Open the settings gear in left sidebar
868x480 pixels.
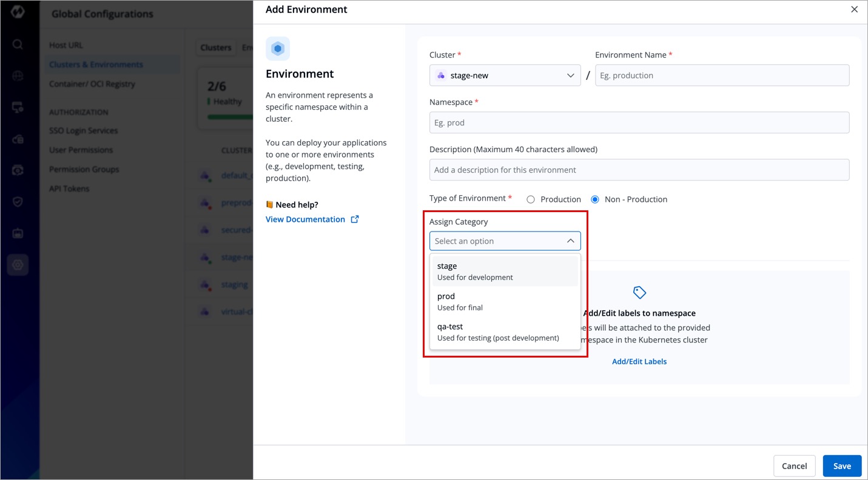(x=18, y=265)
